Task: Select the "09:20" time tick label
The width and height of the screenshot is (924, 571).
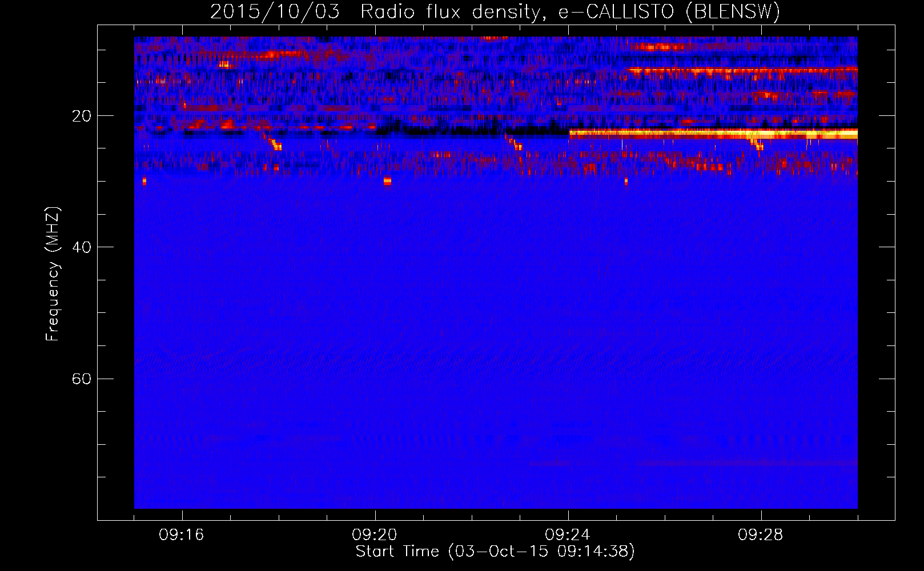Action: 375,535
